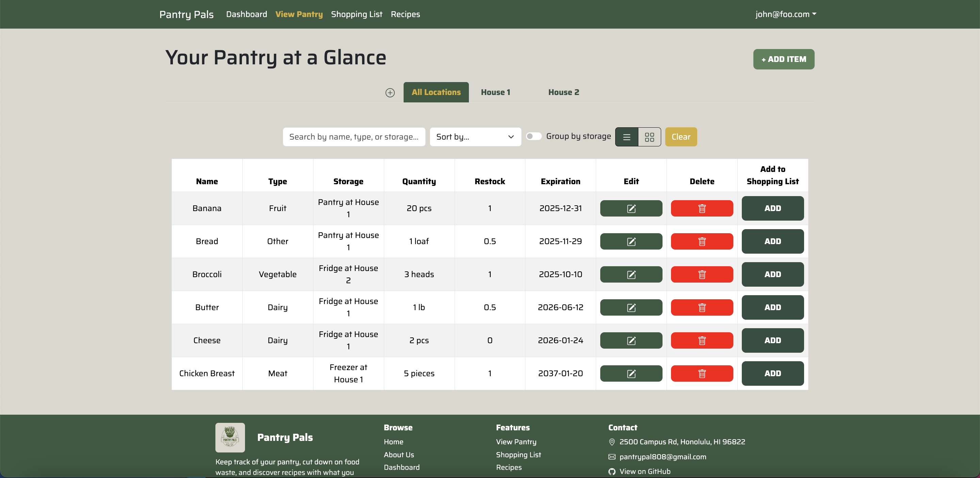
Task: Add Cheese to shopping list
Action: point(772,340)
